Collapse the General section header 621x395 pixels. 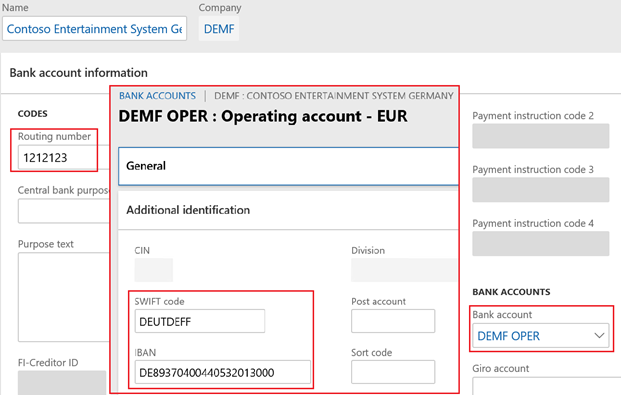(x=288, y=166)
